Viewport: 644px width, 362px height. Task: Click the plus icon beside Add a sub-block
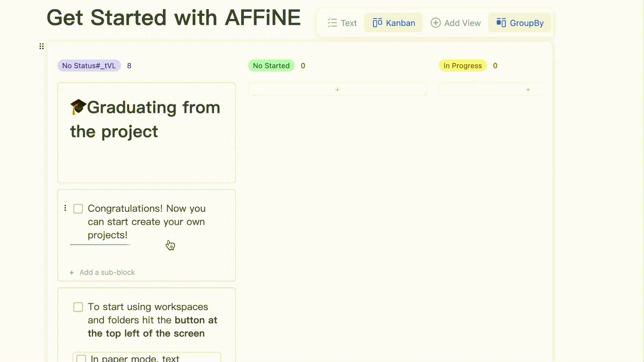pyautogui.click(x=71, y=273)
